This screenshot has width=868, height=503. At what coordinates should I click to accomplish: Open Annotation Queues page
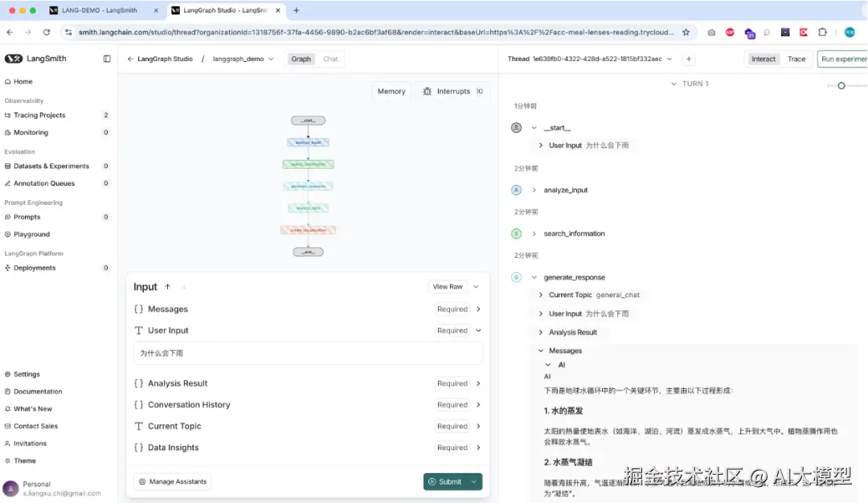coord(43,183)
